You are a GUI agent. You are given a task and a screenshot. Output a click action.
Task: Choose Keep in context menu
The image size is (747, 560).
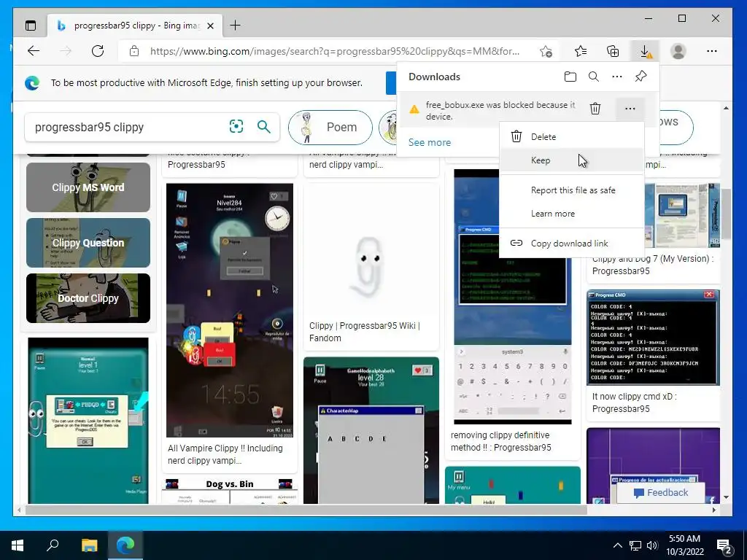point(572,160)
